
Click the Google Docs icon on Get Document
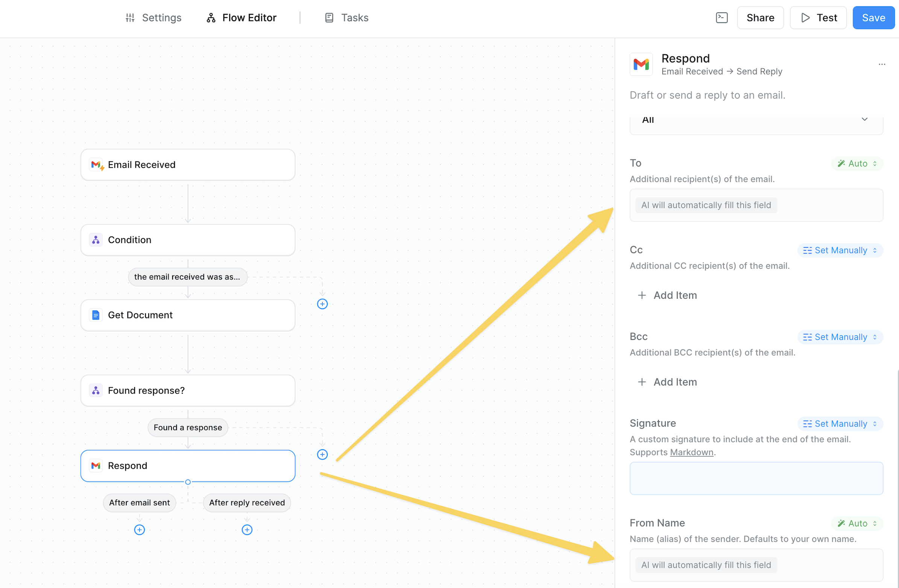point(96,315)
